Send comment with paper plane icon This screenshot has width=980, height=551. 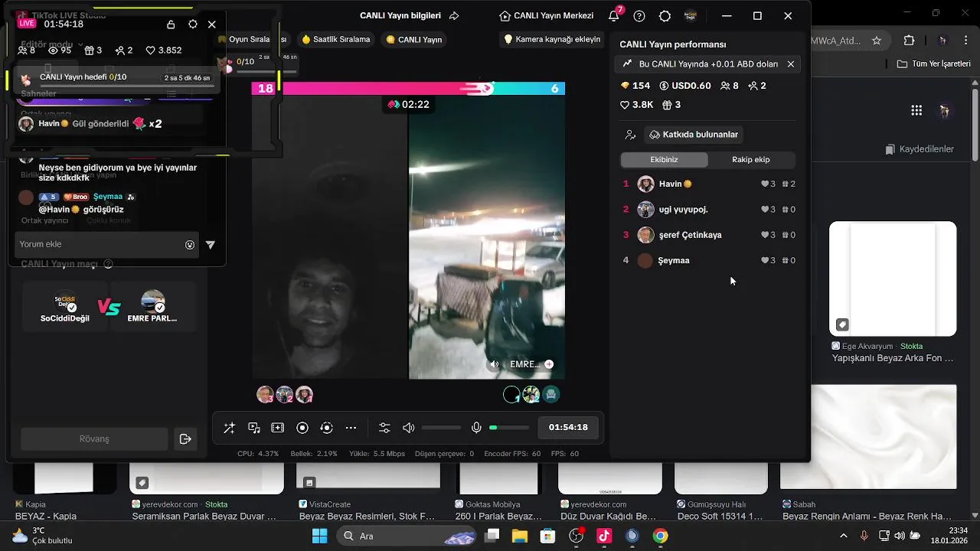tap(211, 245)
